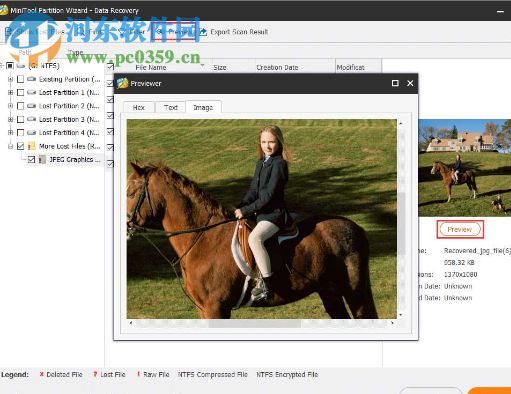Click the Existing Partition drive icon
Viewport: 511px width, 394px height.
(x=32, y=79)
